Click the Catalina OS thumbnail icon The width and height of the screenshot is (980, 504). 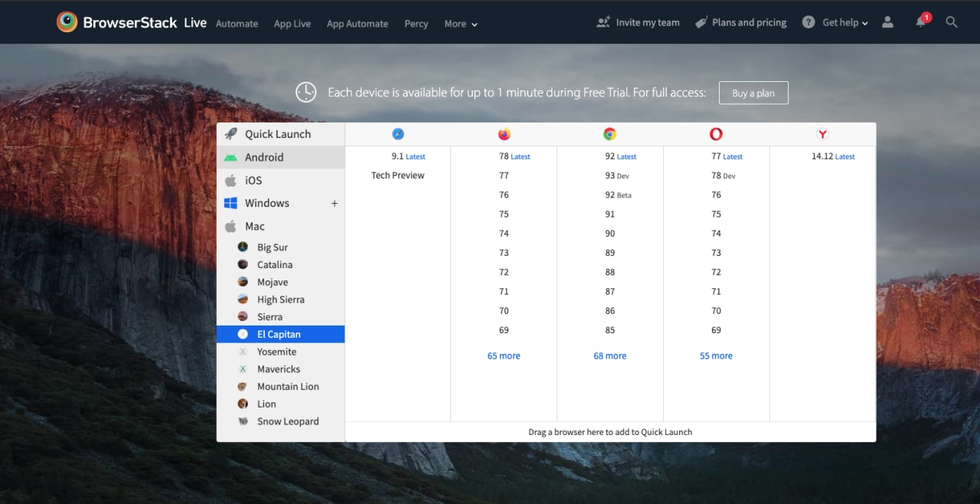pyautogui.click(x=243, y=264)
